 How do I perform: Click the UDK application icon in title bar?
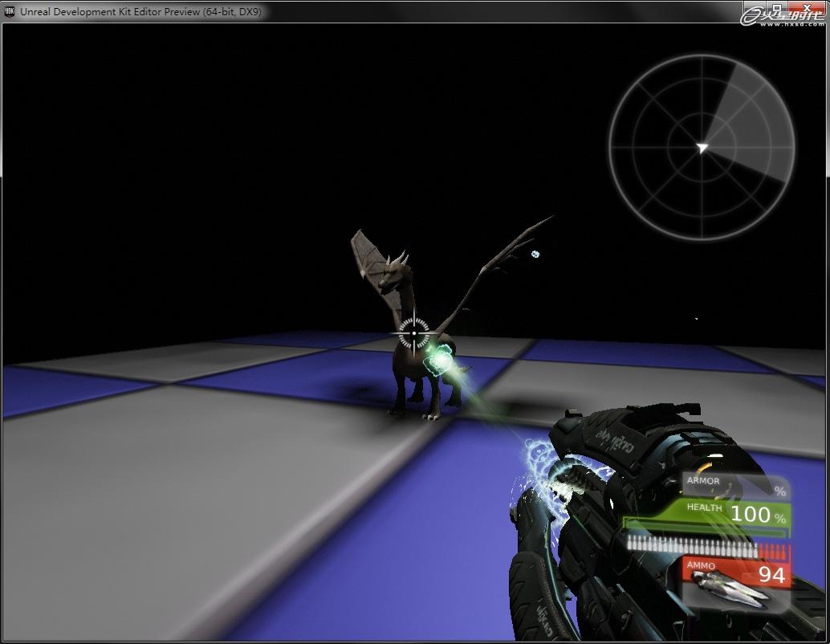[x=9, y=11]
